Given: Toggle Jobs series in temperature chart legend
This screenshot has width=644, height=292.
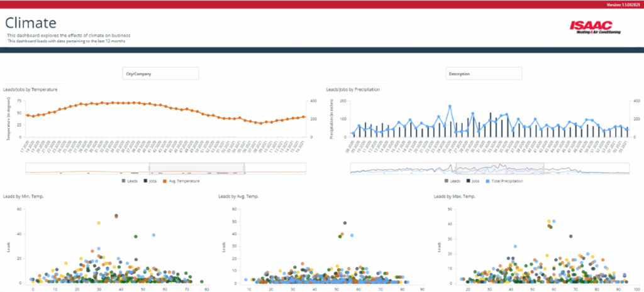Looking at the screenshot, I should 150,181.
